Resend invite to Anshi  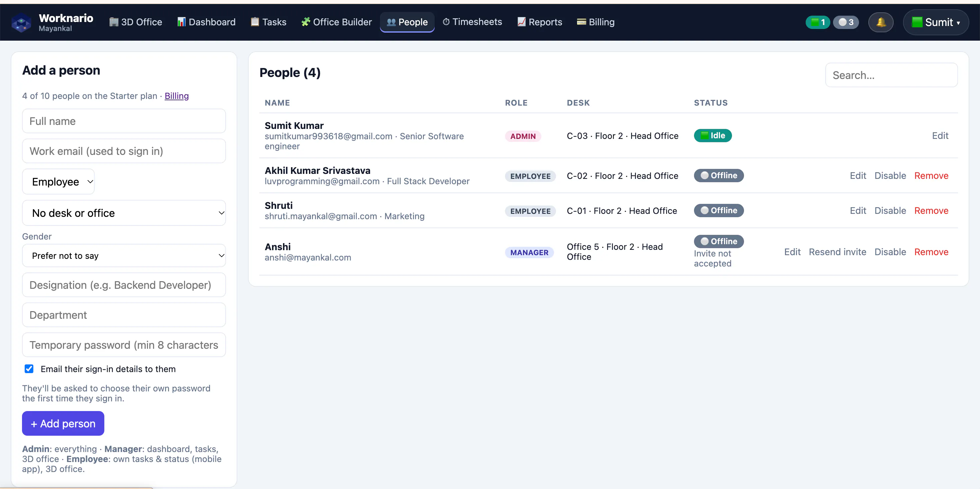coord(837,252)
